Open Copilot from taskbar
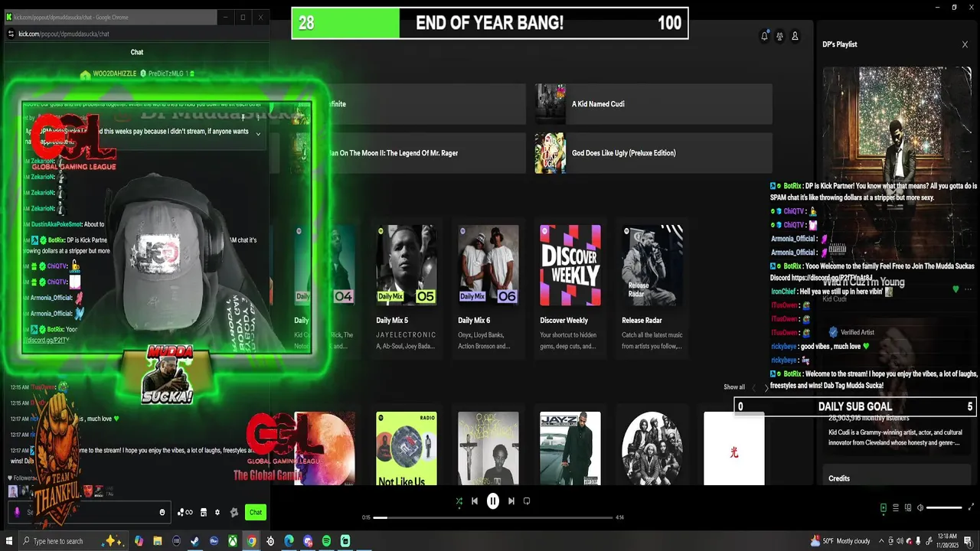The width and height of the screenshot is (980, 551). (139, 541)
